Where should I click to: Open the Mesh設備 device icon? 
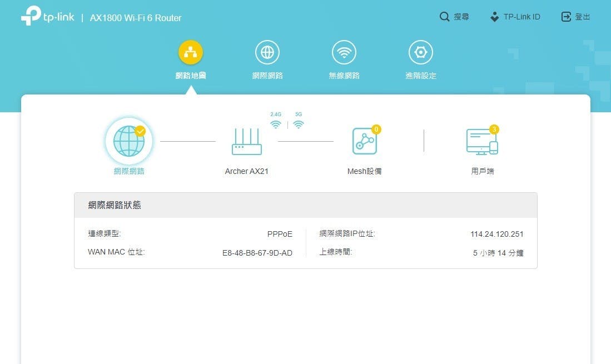pos(365,141)
